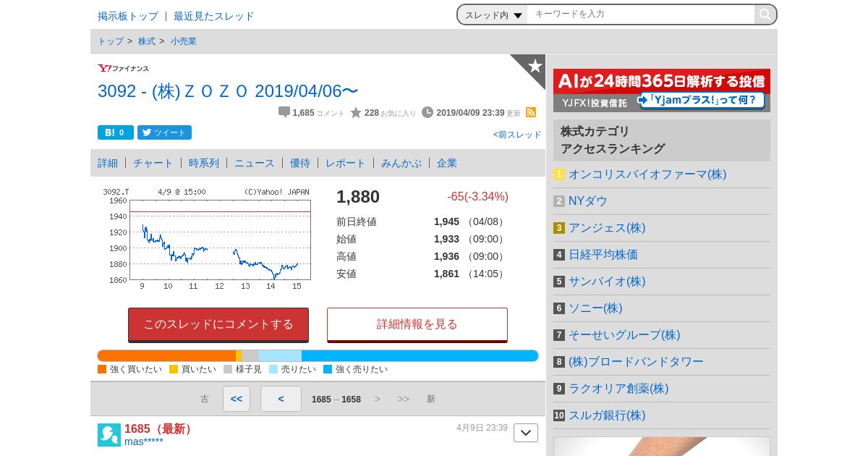This screenshot has width=868, height=456.
Task: Click the search magnifier icon
Action: coord(765,14)
